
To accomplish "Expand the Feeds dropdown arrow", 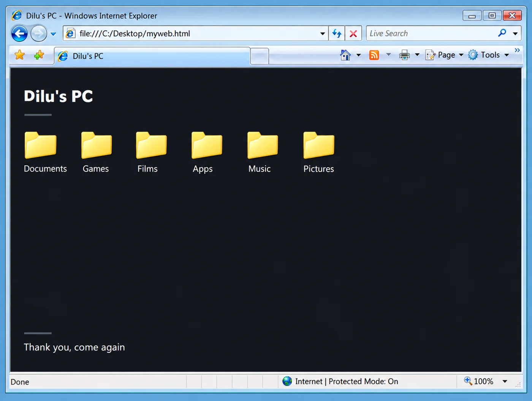I will (388, 55).
